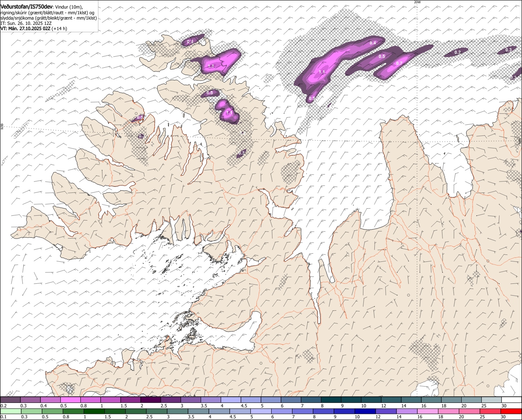
Task: Click the 'IT: Sun. 26. 10. 2025 12Z' line
Action: (26, 24)
